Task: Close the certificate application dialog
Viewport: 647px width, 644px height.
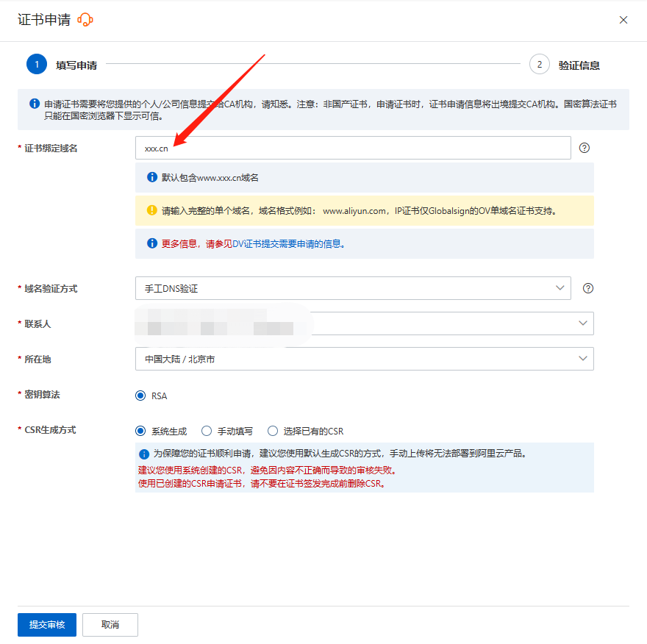Action: click(623, 20)
